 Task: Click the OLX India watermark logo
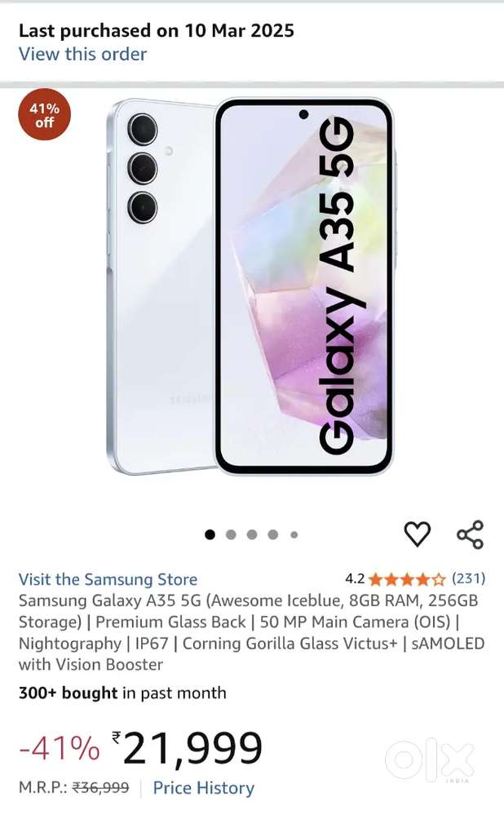pyautogui.click(x=430, y=761)
